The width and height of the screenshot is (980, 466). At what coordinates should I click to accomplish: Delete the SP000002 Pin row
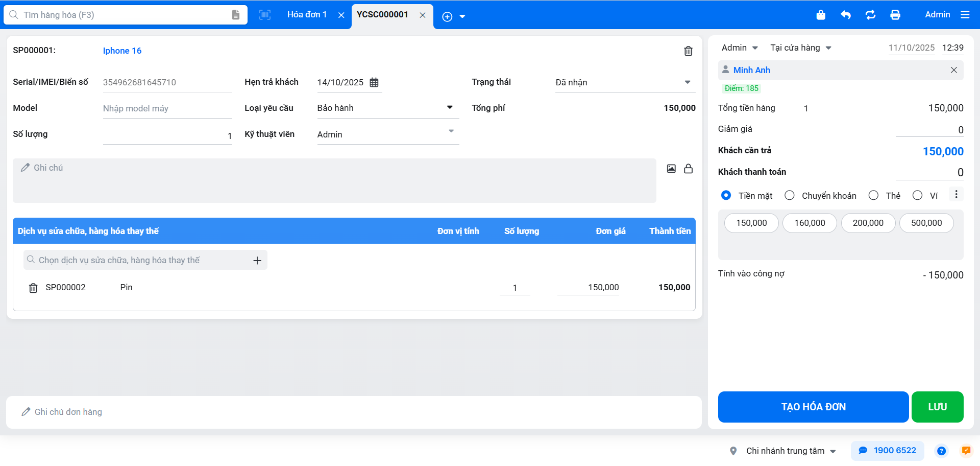tap(33, 288)
